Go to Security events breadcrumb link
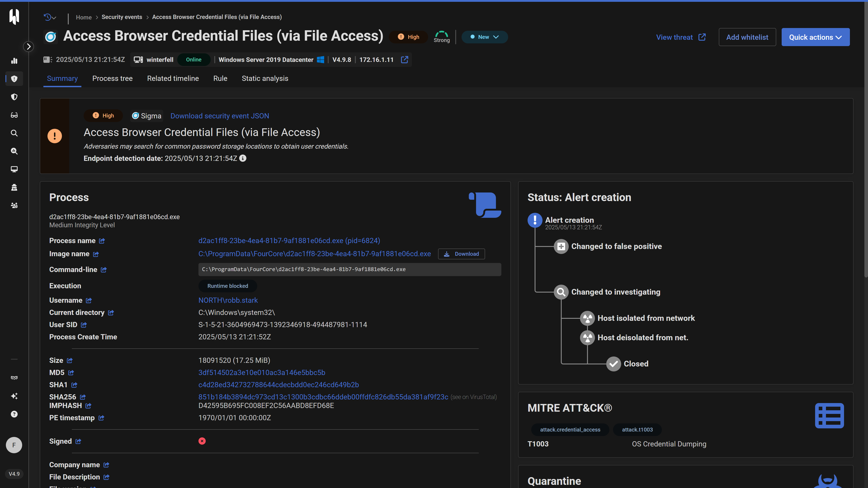Viewport: 868px width, 488px height. pos(122,17)
